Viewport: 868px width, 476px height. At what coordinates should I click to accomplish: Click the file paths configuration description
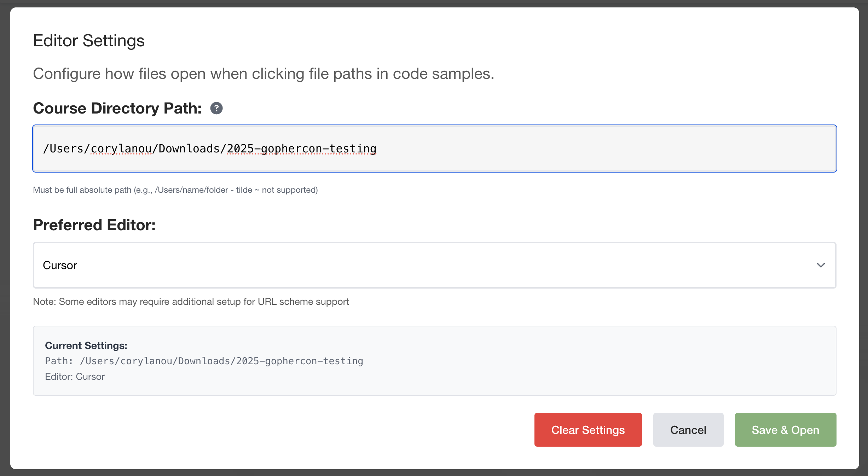(x=263, y=74)
